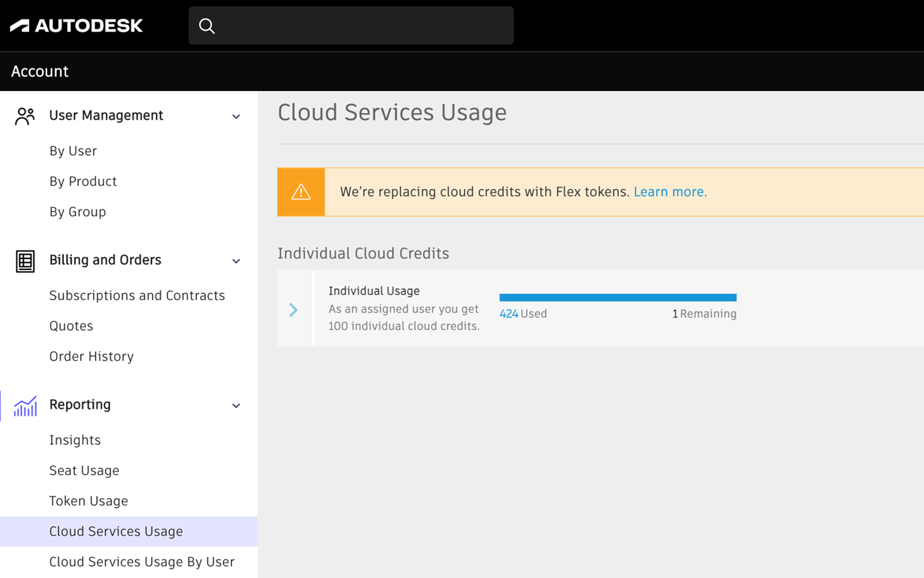
Task: Click the User Management people icon
Action: click(24, 115)
